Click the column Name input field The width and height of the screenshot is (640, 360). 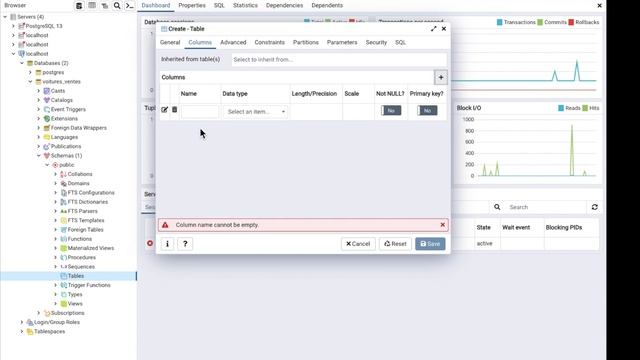pos(200,111)
